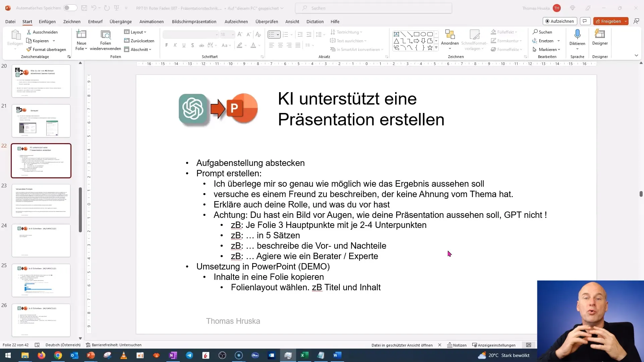Click the redo arrow icon

pyautogui.click(x=107, y=8)
